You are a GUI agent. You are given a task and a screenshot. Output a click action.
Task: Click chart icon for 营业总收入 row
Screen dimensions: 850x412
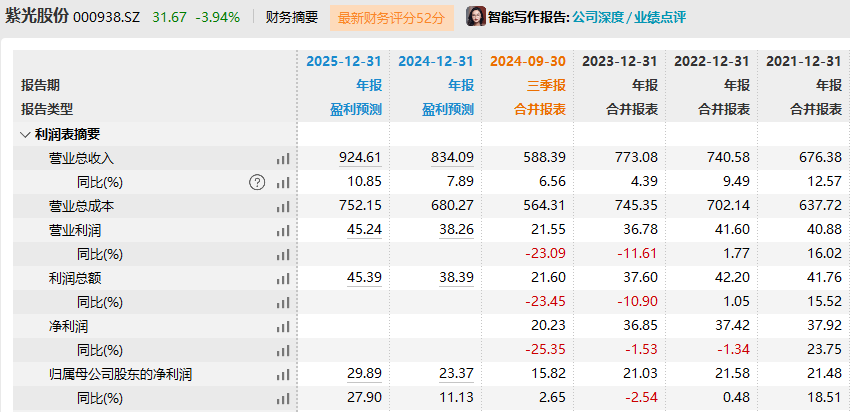283,158
